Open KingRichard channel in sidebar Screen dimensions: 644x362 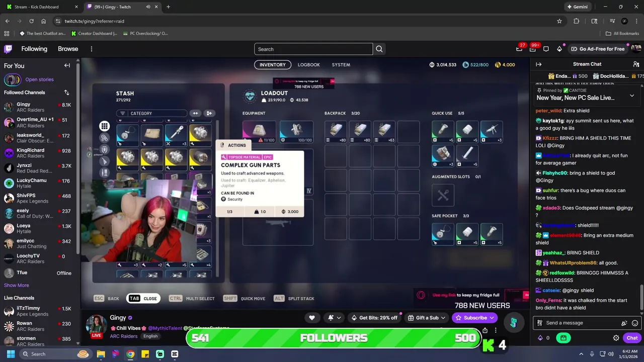(x=38, y=153)
